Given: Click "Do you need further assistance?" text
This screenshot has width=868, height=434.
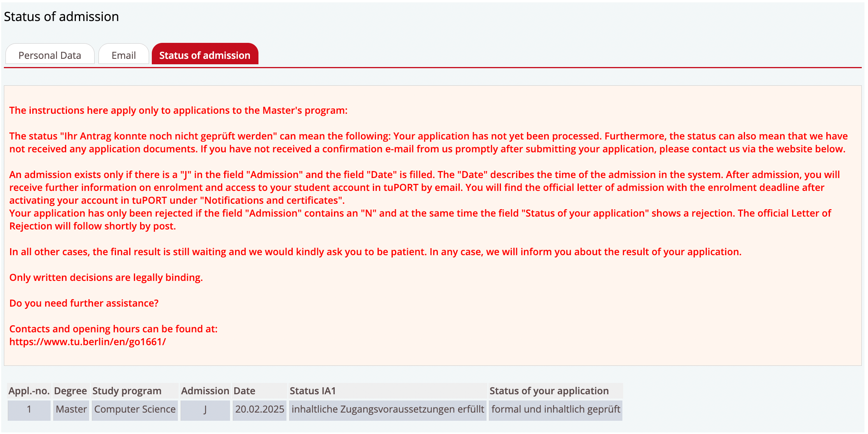Looking at the screenshot, I should tap(84, 303).
